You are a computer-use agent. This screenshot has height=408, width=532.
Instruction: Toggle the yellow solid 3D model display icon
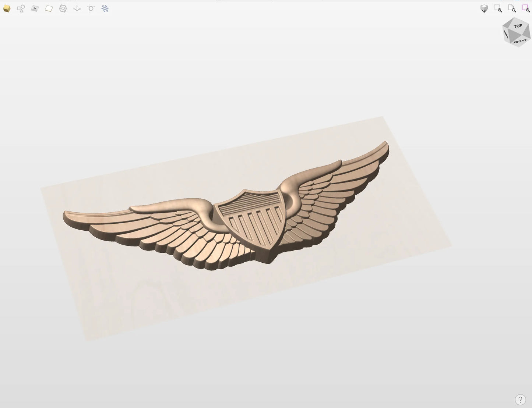pos(7,8)
